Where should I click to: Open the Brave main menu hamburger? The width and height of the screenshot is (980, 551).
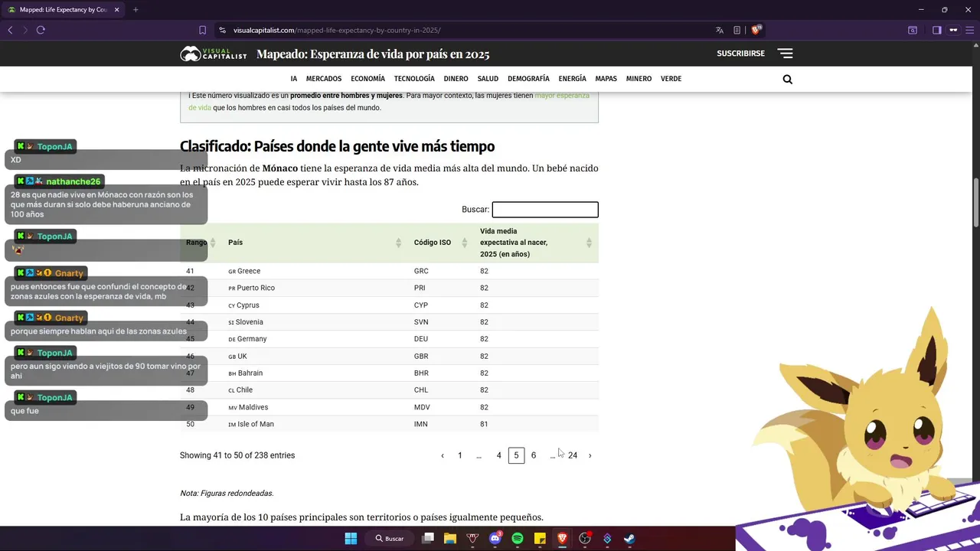pos(970,30)
